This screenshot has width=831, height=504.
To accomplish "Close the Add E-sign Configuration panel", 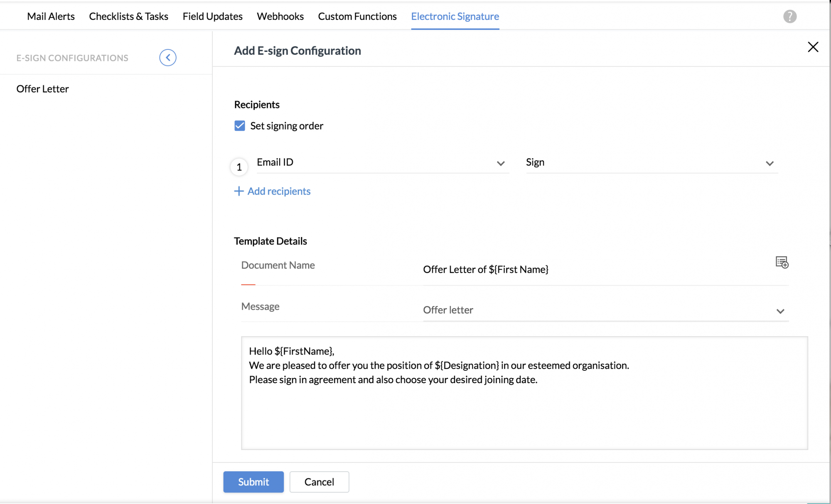I will coord(813,47).
